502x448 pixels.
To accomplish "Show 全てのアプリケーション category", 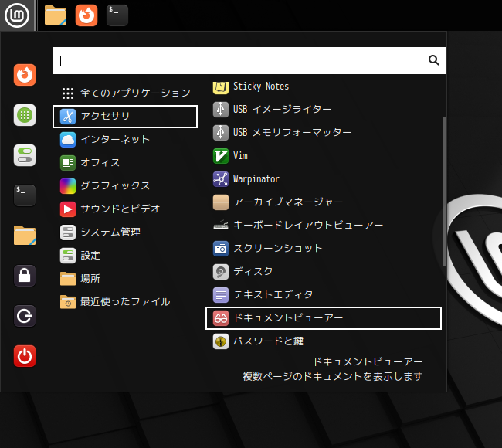I will [125, 93].
